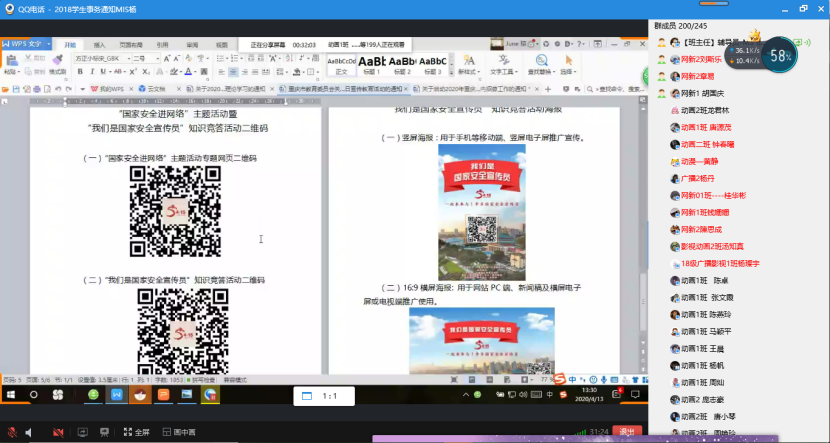Click the 58% memory accelerator ball
The height and width of the screenshot is (443, 830).
point(781,57)
